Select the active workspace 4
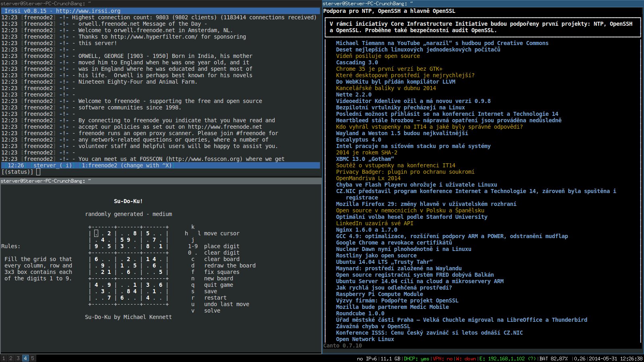The width and height of the screenshot is (644, 362). coord(25,358)
